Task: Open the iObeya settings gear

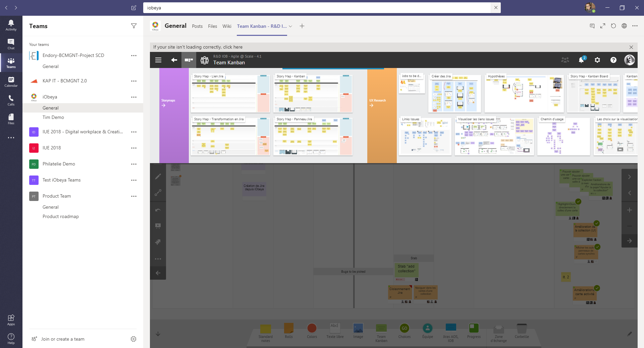Action: click(x=597, y=60)
